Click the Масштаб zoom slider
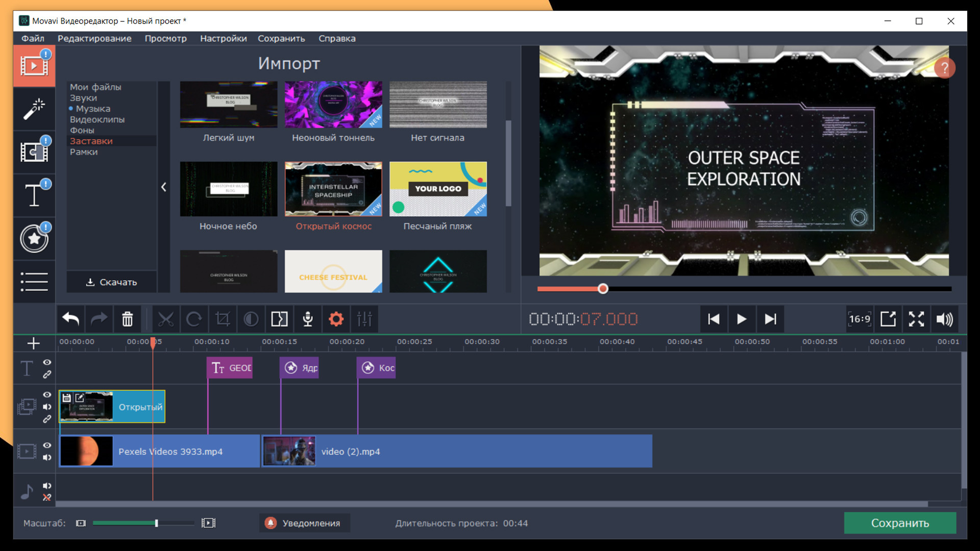 [x=143, y=523]
